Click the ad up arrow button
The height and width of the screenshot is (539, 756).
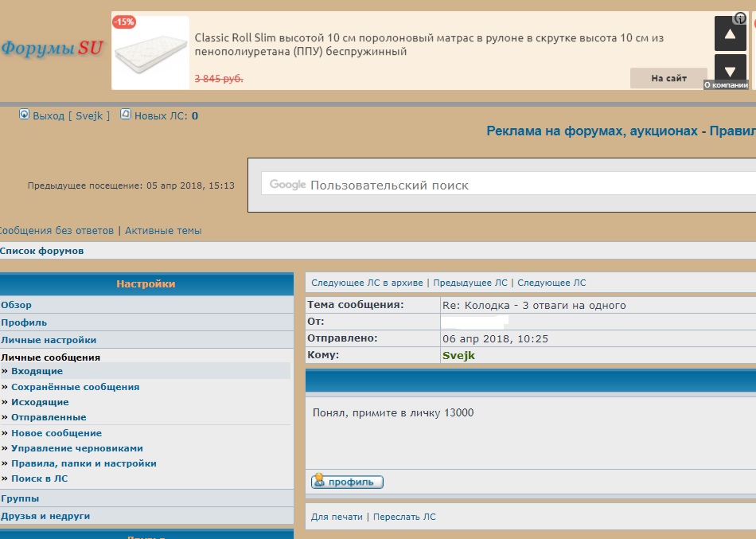(730, 33)
